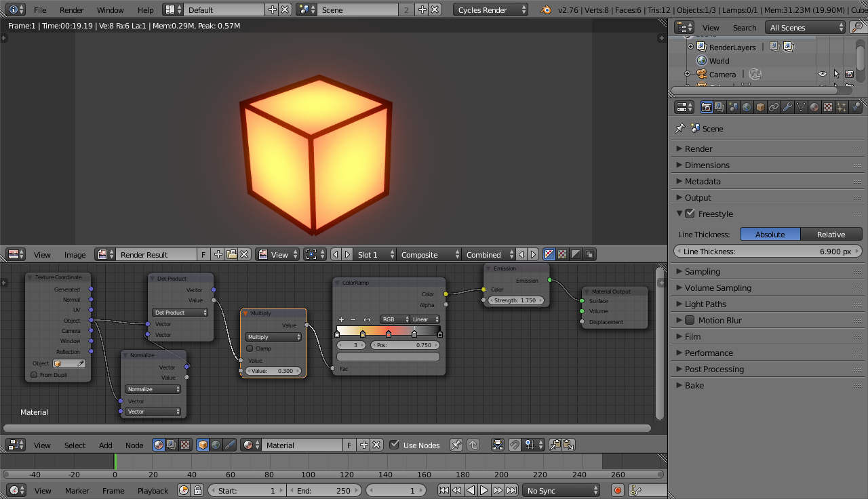Toggle Camera visibility eye in outliner
868x499 pixels.
pos(823,74)
